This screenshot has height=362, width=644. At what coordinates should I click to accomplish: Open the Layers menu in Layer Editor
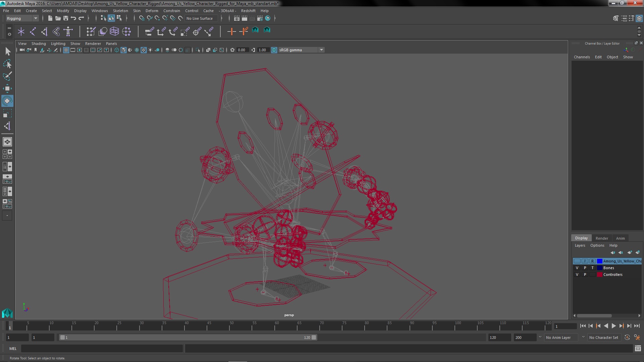(x=580, y=245)
